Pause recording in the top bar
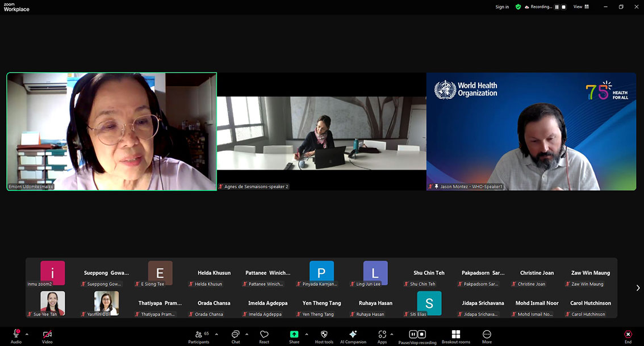 pyautogui.click(x=557, y=7)
